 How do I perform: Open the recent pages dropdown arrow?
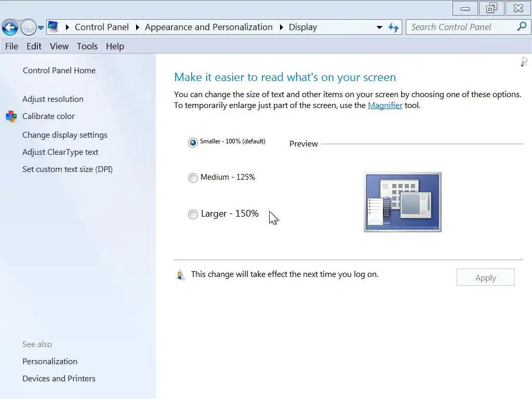click(x=41, y=28)
